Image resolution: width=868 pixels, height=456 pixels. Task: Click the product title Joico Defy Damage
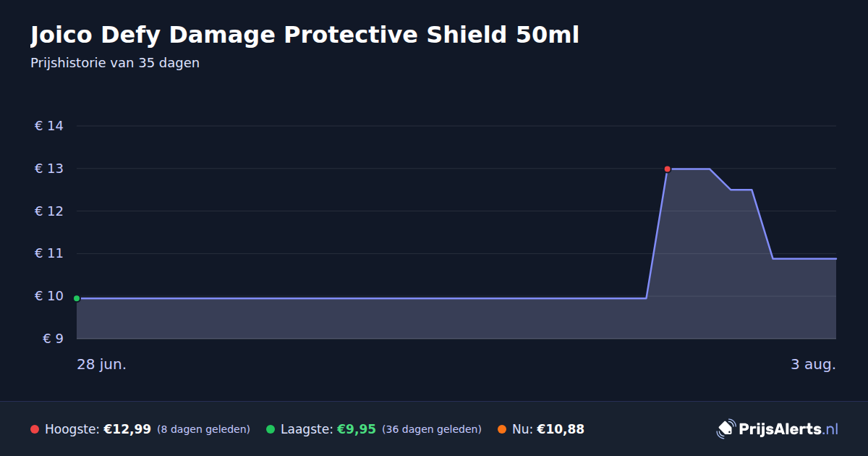coord(305,35)
